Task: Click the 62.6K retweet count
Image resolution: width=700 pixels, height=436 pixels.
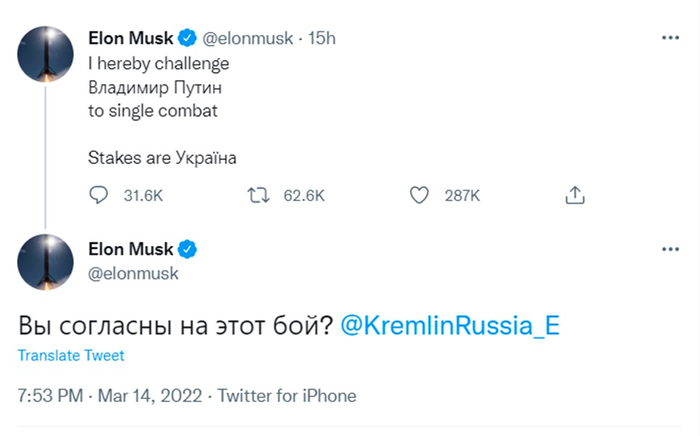Action: click(304, 195)
